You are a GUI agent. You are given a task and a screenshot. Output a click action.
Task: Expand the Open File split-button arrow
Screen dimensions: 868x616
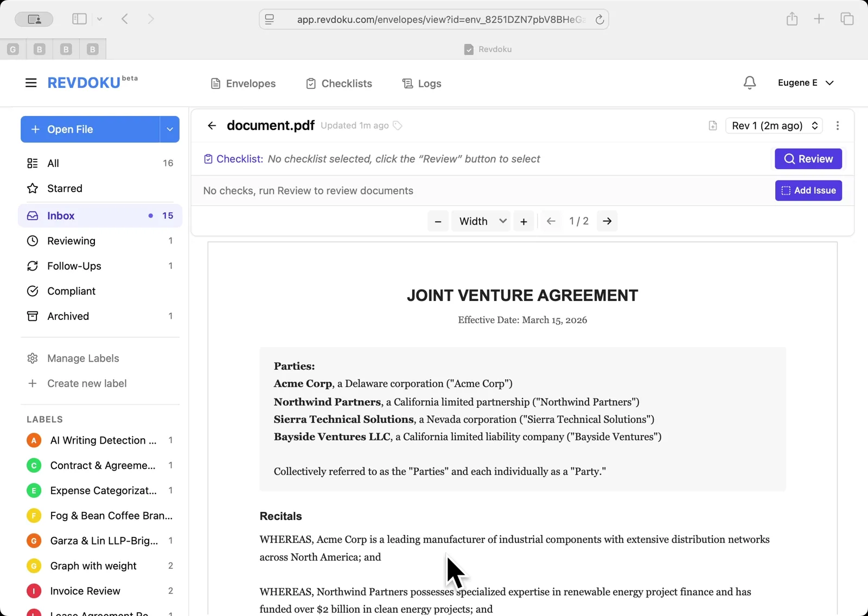pos(169,129)
